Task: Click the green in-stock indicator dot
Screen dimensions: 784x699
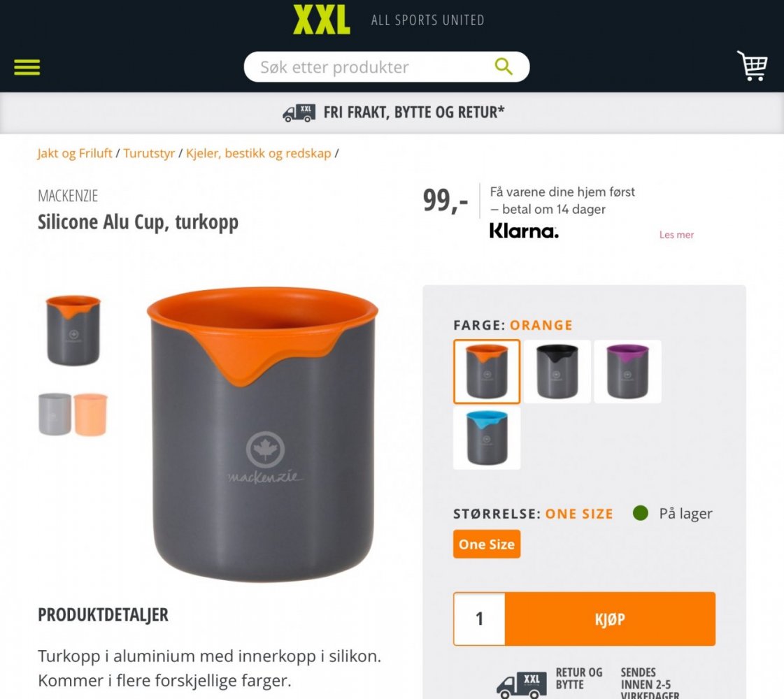Action: (x=640, y=513)
